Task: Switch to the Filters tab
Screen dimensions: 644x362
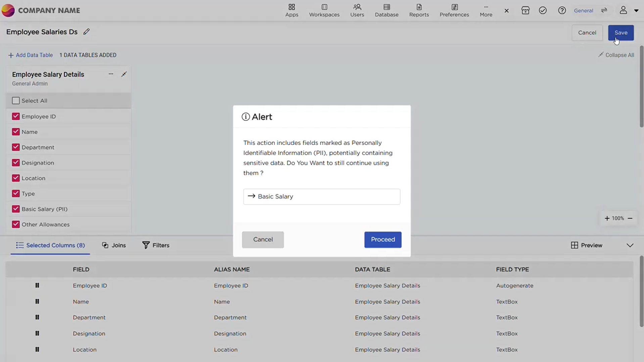Action: click(156, 245)
